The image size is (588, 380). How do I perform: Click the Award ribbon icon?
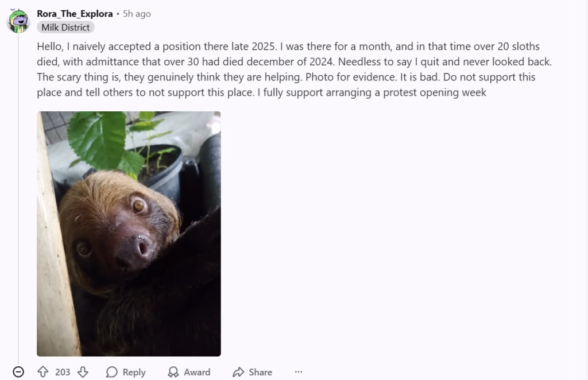coord(173,372)
